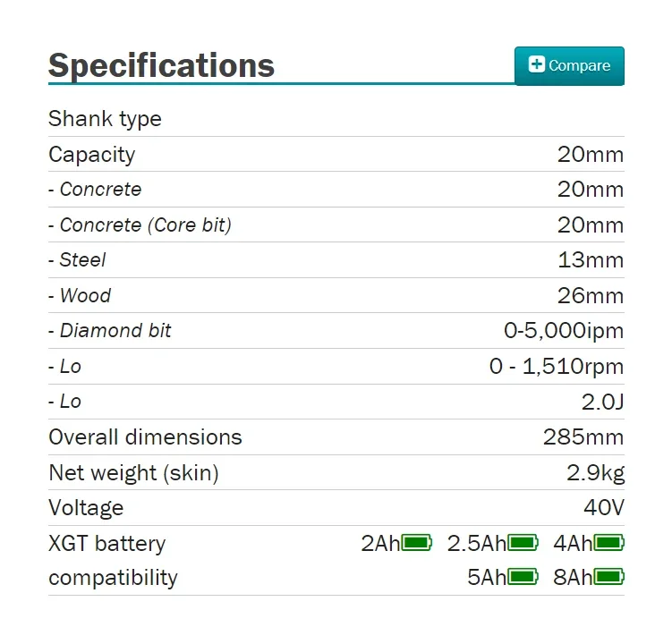Select the Concrete (Core bit) row
Image resolution: width=672 pixels, height=644 pixels.
336,225
